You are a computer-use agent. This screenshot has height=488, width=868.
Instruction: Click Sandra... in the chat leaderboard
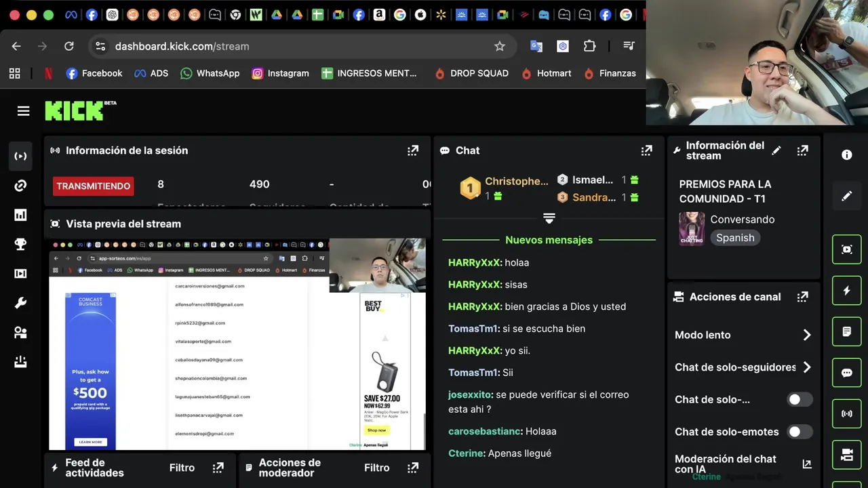594,197
